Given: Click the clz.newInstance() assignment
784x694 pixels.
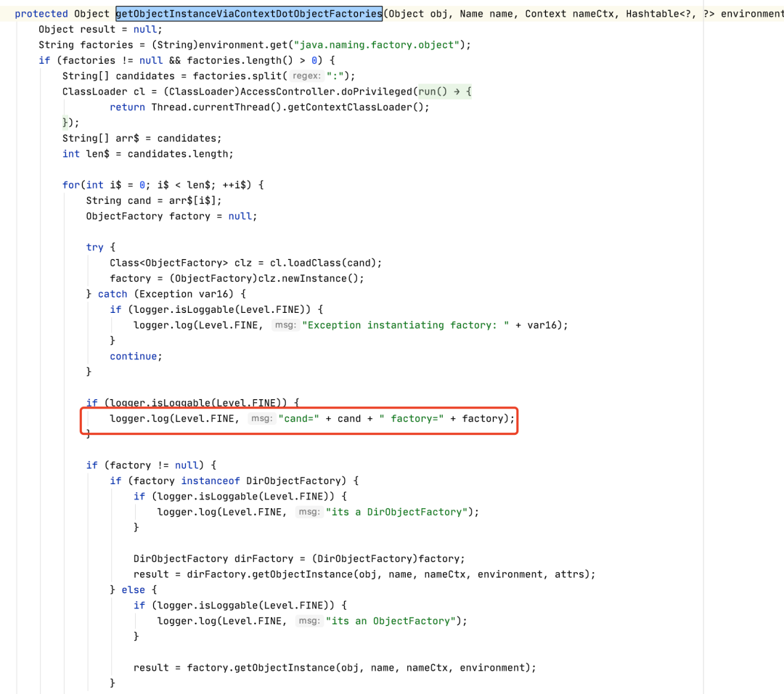Looking at the screenshot, I should point(237,279).
